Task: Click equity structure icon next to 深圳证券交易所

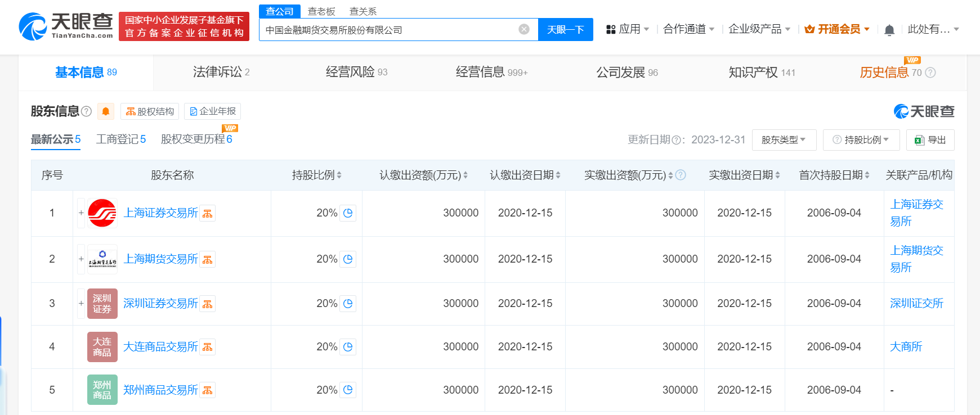Action: [x=208, y=304]
